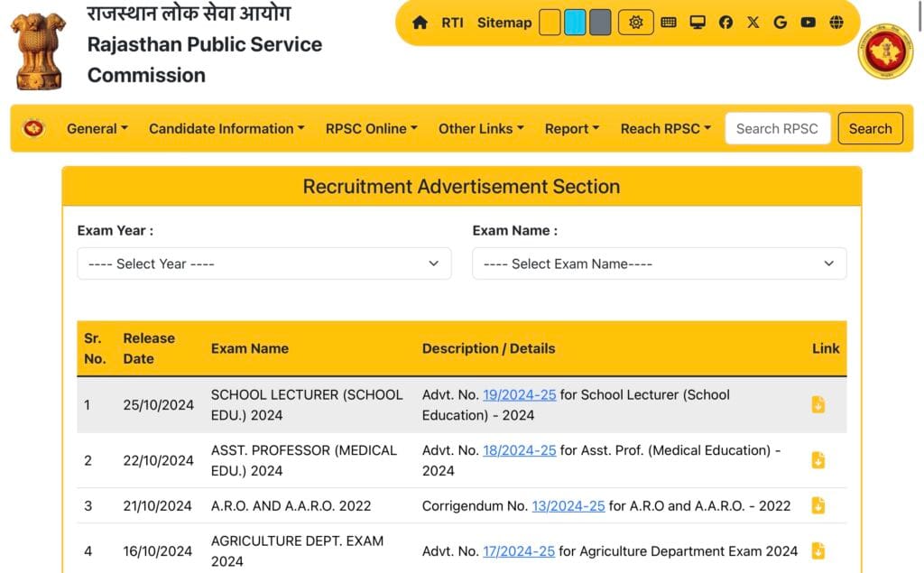Click the date 25/10/2024
Viewport: 924px width, 573px height.
click(x=158, y=404)
